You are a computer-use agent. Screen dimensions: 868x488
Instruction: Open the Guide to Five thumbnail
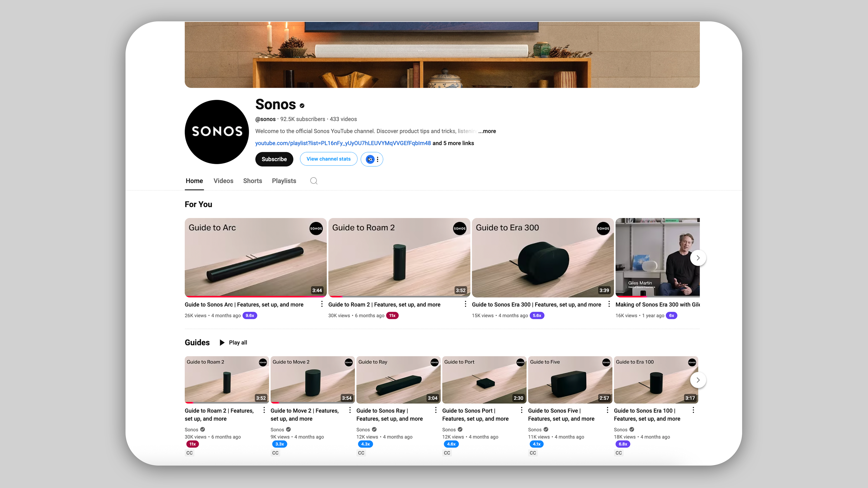point(570,380)
